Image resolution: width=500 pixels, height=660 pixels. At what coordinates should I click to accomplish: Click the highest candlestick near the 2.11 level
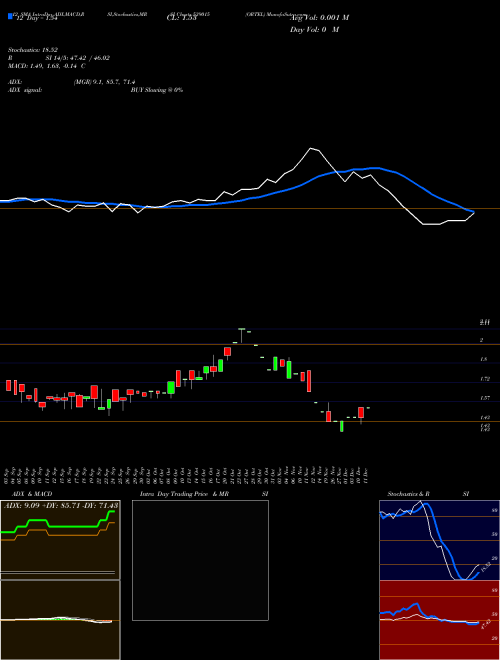point(241,335)
